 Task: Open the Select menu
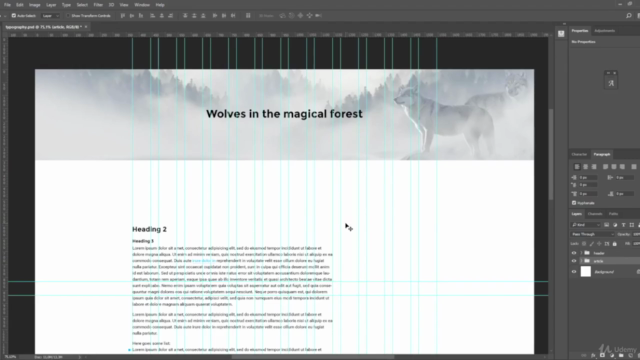[x=82, y=5]
